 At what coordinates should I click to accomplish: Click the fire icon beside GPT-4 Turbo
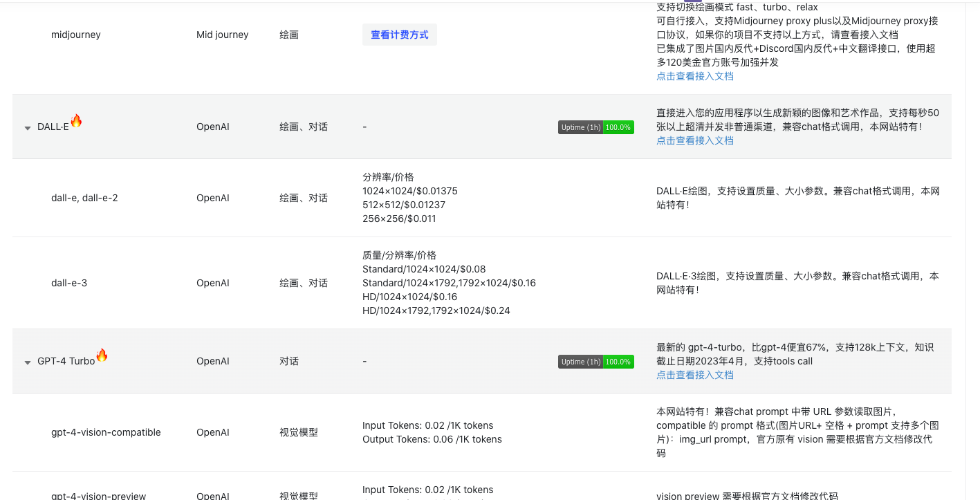coord(102,355)
